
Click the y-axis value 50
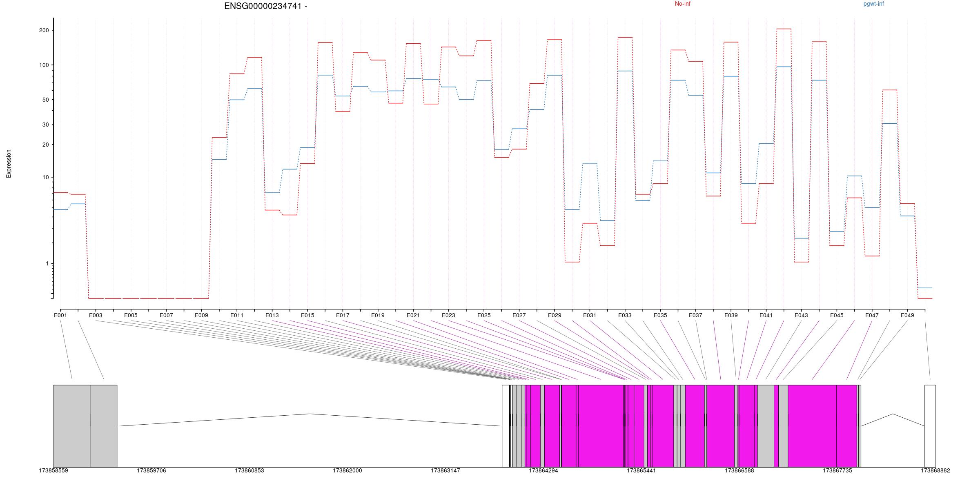(x=45, y=100)
